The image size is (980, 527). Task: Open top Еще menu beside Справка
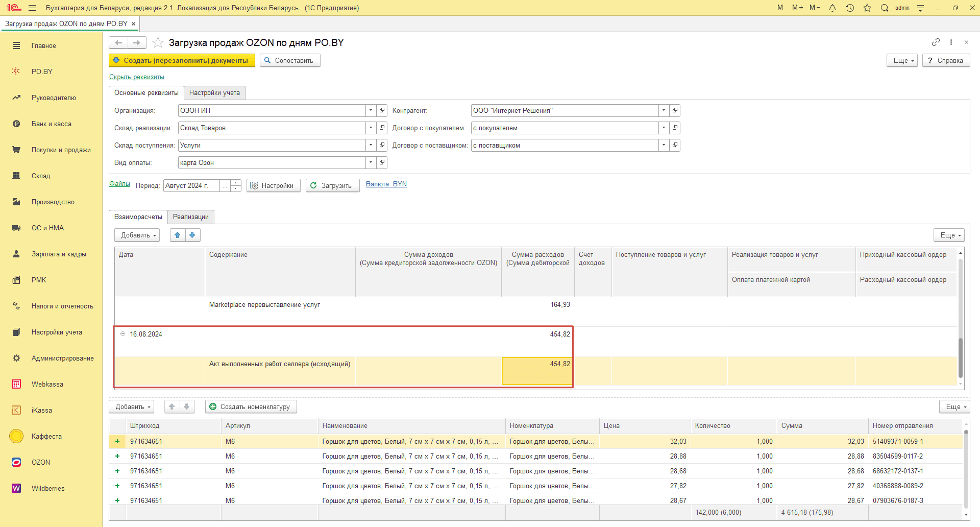tap(902, 60)
